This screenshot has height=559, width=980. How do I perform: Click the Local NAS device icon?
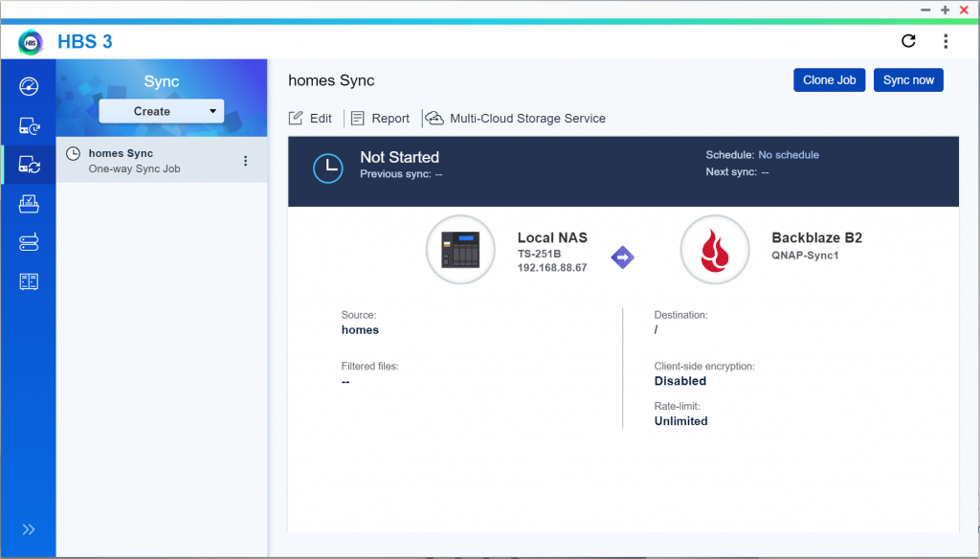(460, 250)
